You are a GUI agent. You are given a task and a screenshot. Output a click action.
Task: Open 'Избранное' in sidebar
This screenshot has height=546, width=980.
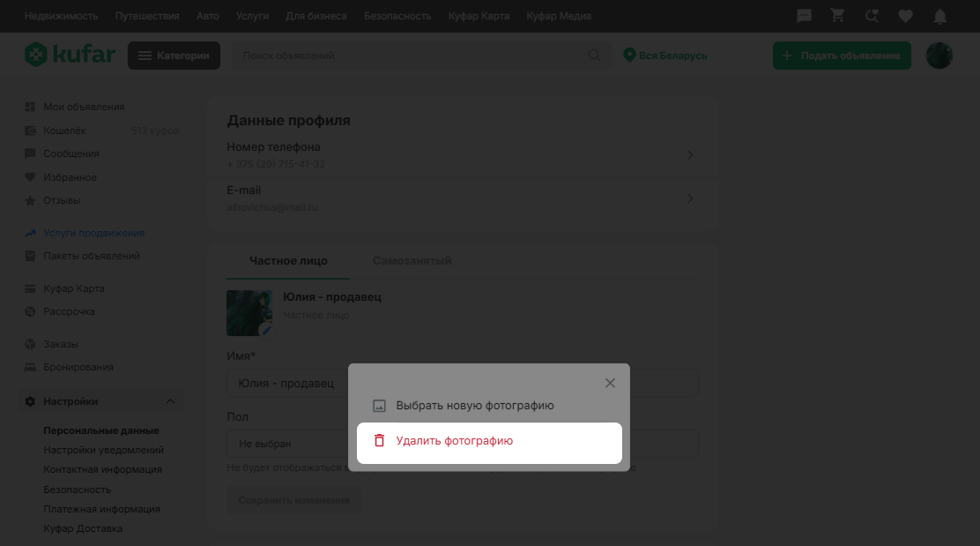[x=70, y=177]
